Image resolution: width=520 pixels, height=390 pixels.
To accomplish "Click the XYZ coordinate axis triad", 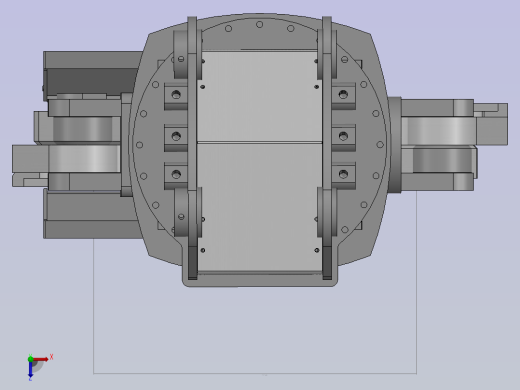I will point(39,367).
